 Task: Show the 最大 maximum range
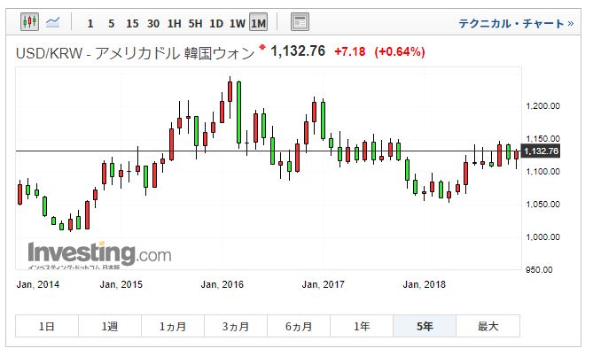[x=488, y=327]
